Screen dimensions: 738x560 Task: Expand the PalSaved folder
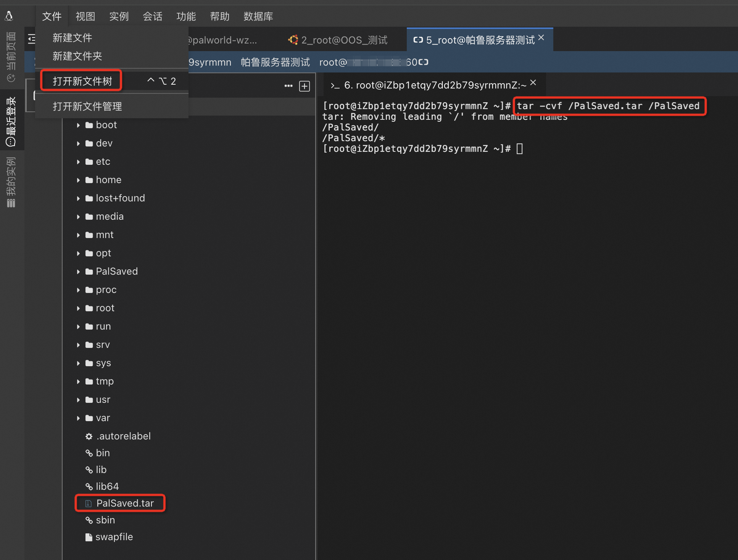(78, 272)
